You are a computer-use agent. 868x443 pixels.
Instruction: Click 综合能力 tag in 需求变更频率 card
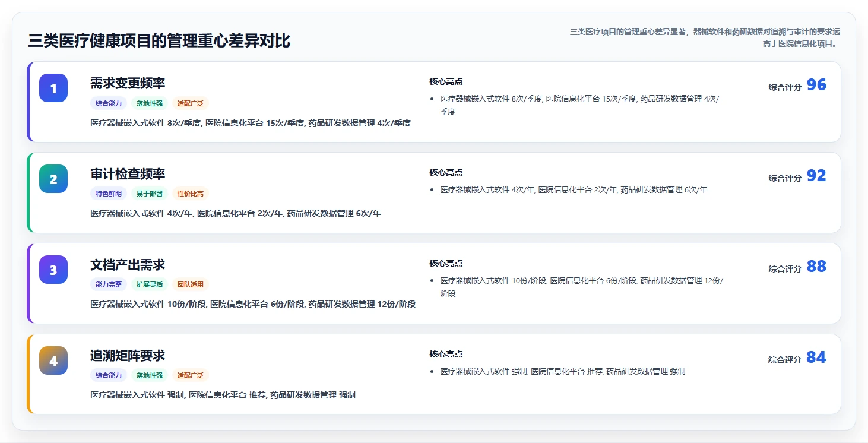click(x=109, y=103)
